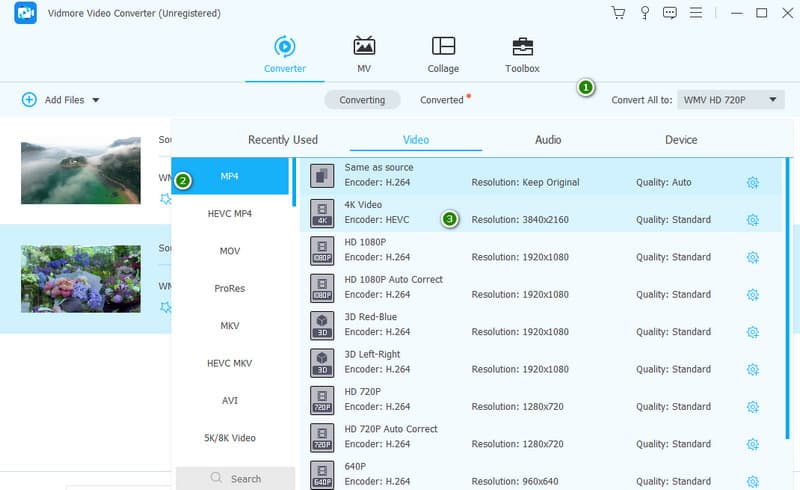The height and width of the screenshot is (490, 800).
Task: Switch to the Audio tab
Action: 548,140
